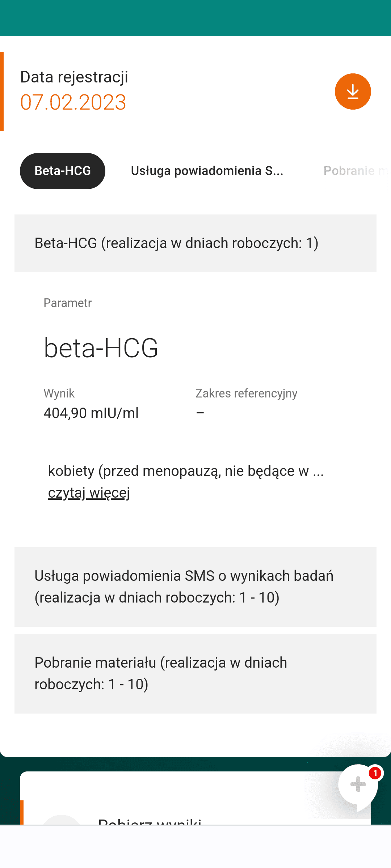This screenshot has width=391, height=868.
Task: Click the registration date 07.02.2023
Action: pos(73,102)
